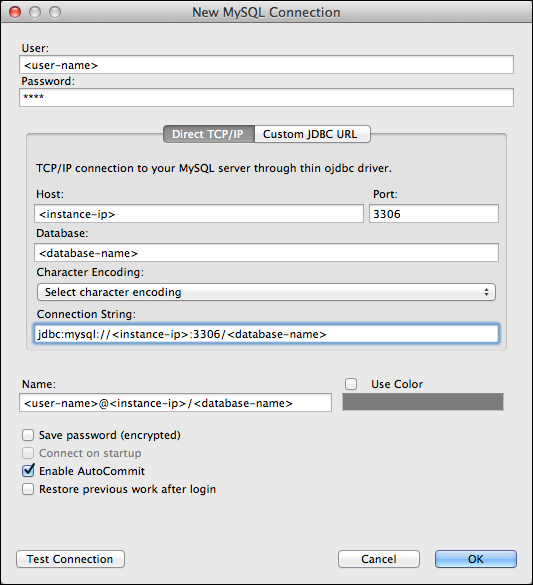Click the Test Connection button
This screenshot has height=585, width=533.
(x=70, y=559)
